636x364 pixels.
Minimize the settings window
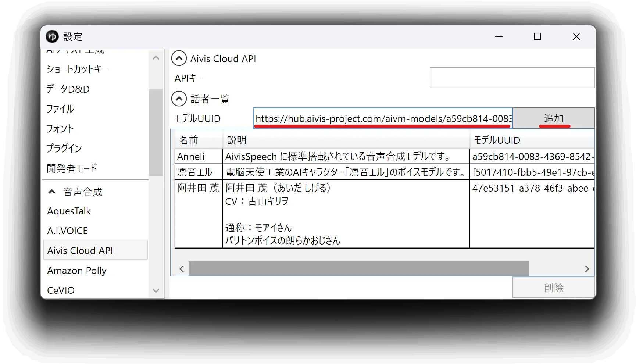(499, 36)
